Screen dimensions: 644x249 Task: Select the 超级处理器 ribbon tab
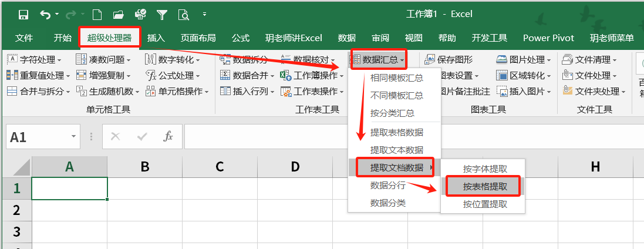[x=110, y=38]
